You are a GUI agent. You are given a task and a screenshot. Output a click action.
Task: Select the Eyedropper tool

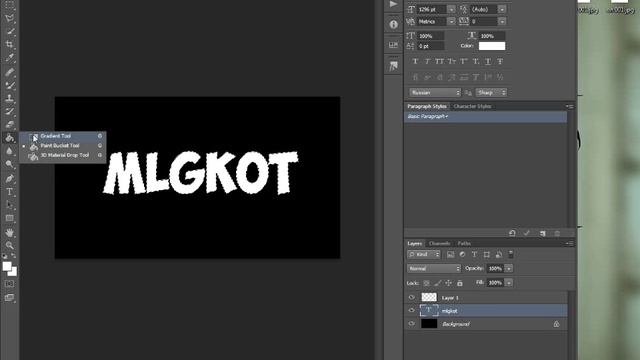pos(9,57)
